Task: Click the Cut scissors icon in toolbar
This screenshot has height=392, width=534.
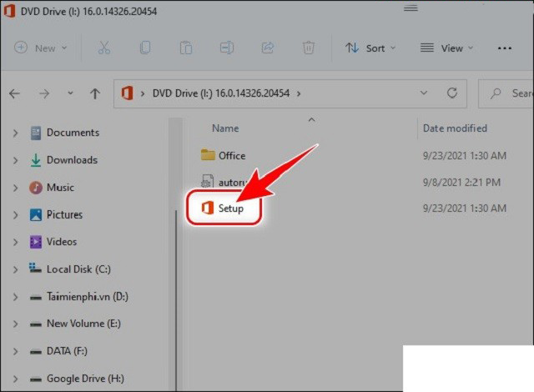Action: click(104, 48)
